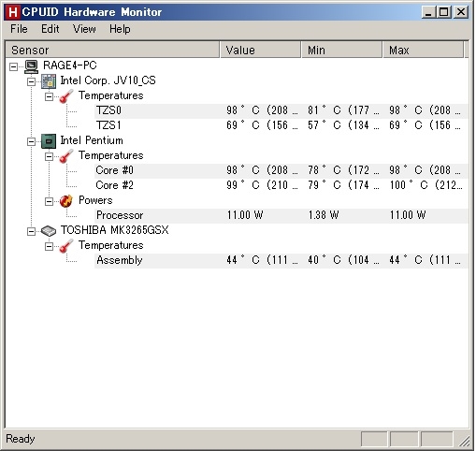The image size is (476, 451).
Task: Click the 1.38 W minimum of Processor
Action: click(x=324, y=215)
